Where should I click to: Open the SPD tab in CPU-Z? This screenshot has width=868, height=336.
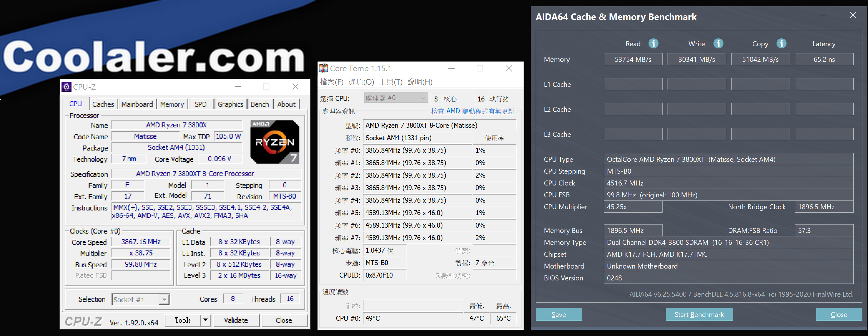click(x=200, y=104)
